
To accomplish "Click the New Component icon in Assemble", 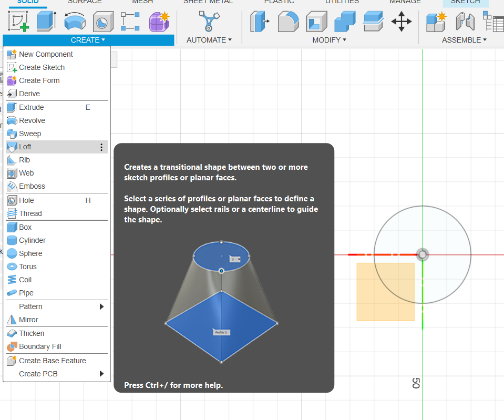I will pos(437,22).
